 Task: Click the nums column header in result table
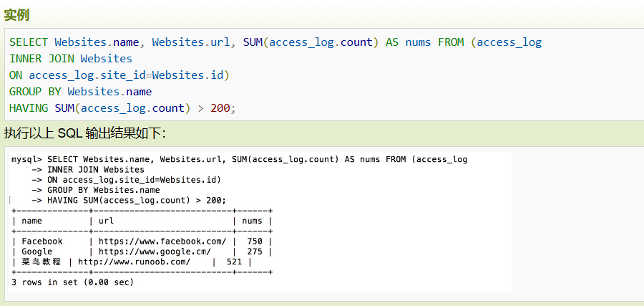click(x=252, y=221)
